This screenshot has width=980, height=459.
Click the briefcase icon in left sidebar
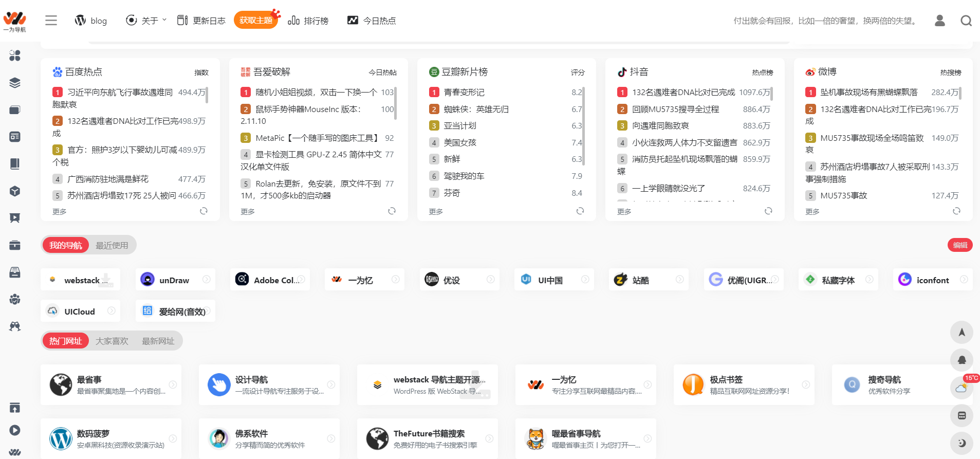[x=15, y=245]
